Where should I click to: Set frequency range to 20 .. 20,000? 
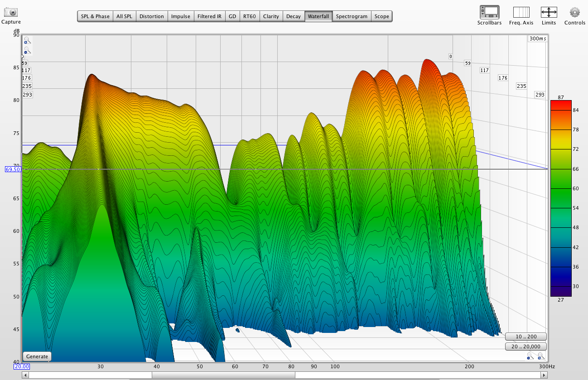pyautogui.click(x=525, y=346)
